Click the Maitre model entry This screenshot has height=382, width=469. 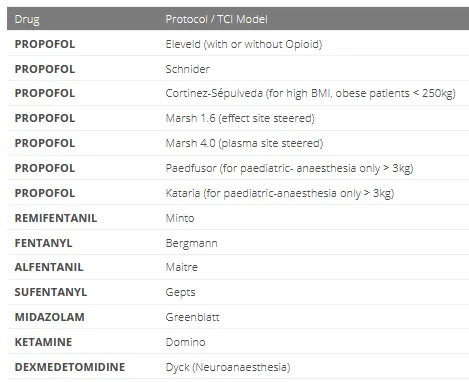182,267
